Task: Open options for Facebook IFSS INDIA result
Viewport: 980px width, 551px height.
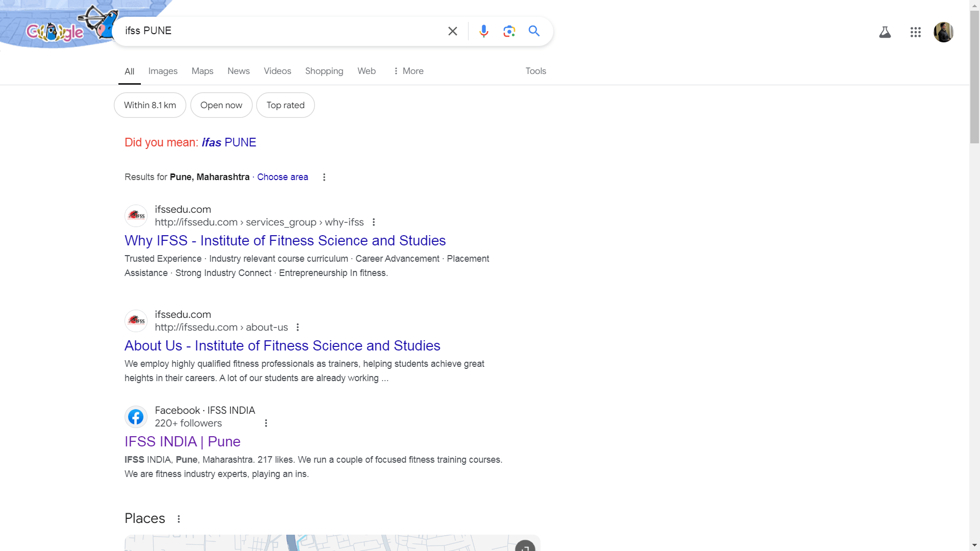Action: tap(266, 423)
